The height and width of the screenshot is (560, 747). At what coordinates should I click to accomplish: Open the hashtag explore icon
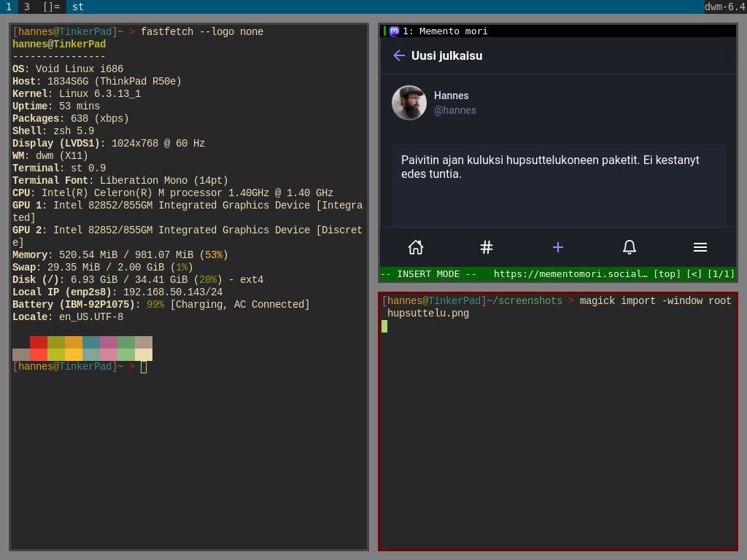click(487, 247)
